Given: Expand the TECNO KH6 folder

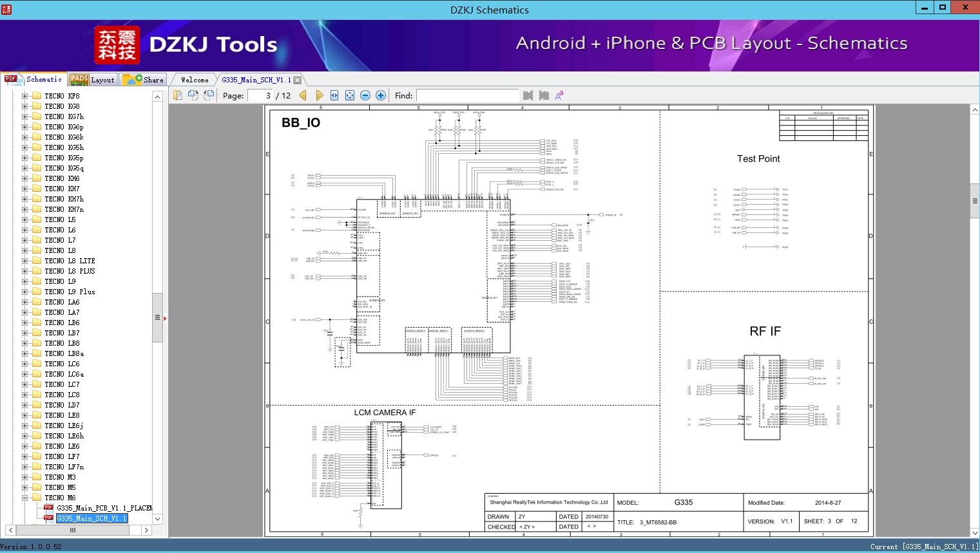Looking at the screenshot, I should (25, 178).
